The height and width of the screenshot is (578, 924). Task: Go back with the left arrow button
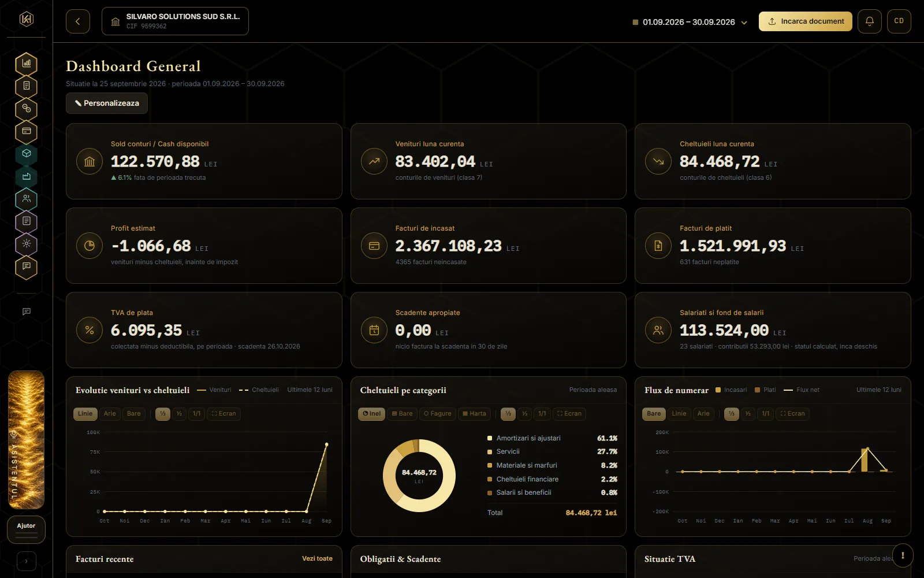(78, 21)
